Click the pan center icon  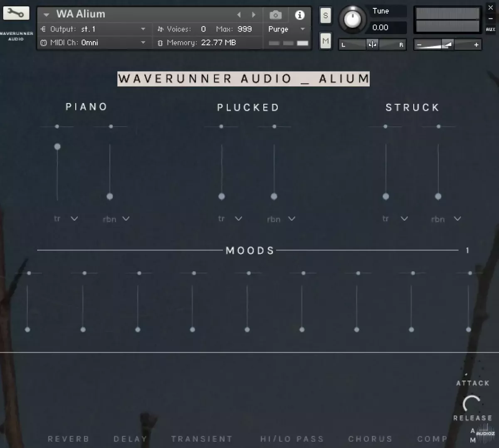(x=372, y=45)
